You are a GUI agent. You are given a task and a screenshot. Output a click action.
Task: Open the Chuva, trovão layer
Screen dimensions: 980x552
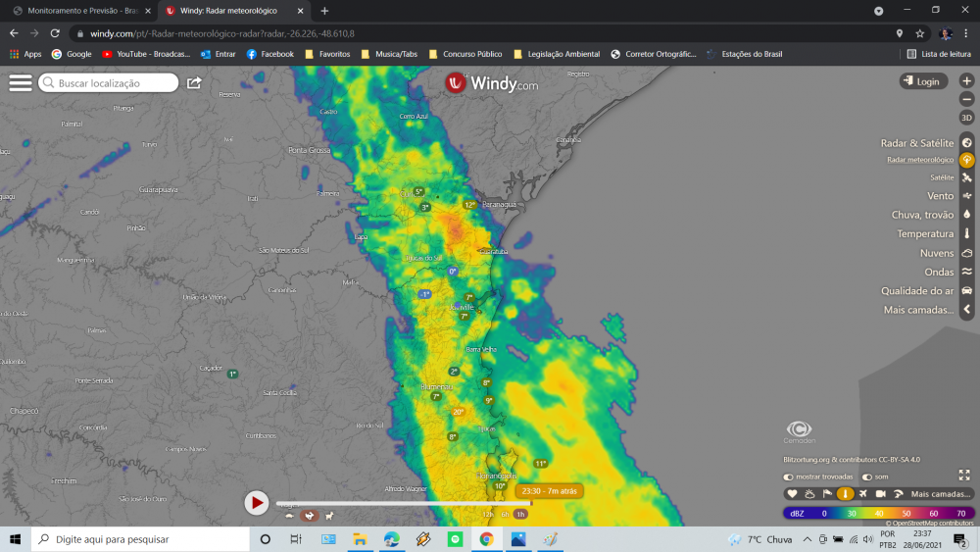coord(922,215)
